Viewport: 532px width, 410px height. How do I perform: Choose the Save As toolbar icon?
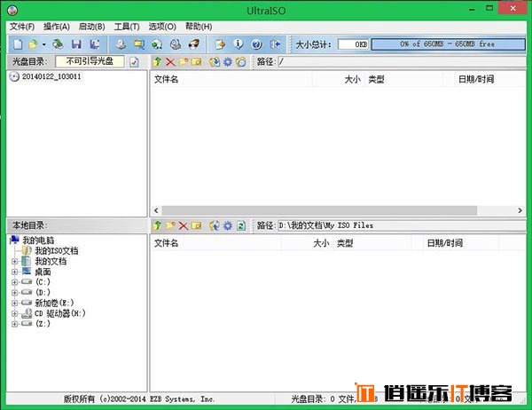pos(95,44)
